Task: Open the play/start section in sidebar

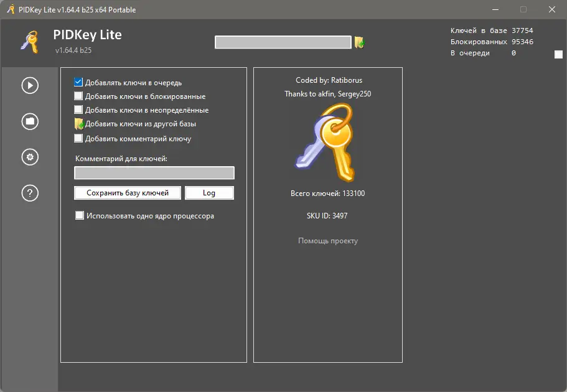Action: coord(30,86)
